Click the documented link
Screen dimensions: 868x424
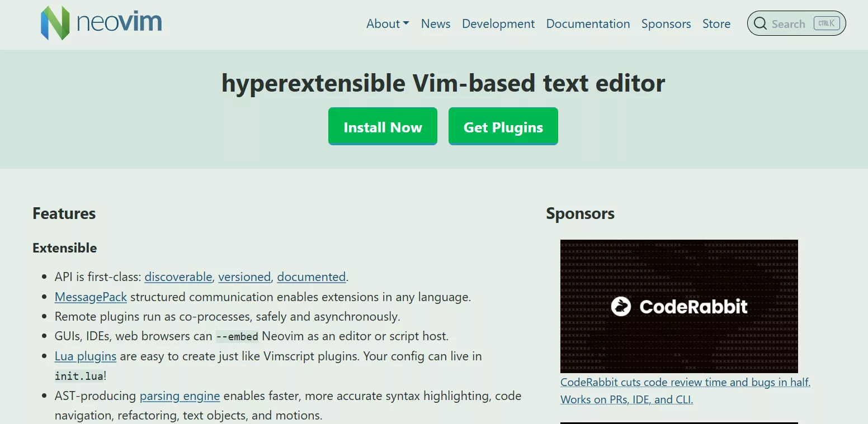(x=312, y=277)
